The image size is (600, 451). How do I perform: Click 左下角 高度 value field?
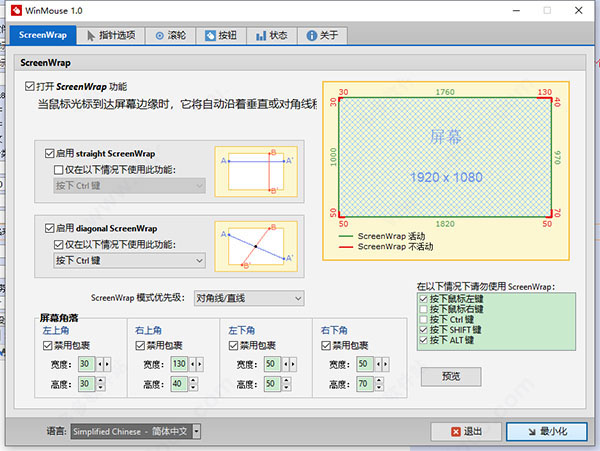(272, 384)
